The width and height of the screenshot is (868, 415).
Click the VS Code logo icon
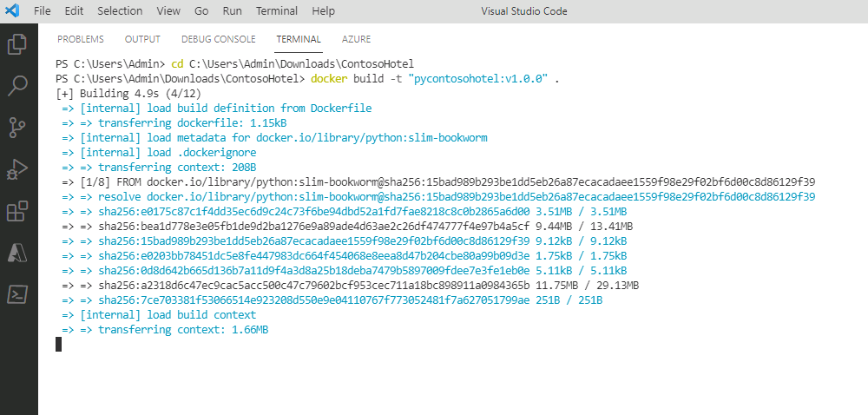(x=12, y=10)
